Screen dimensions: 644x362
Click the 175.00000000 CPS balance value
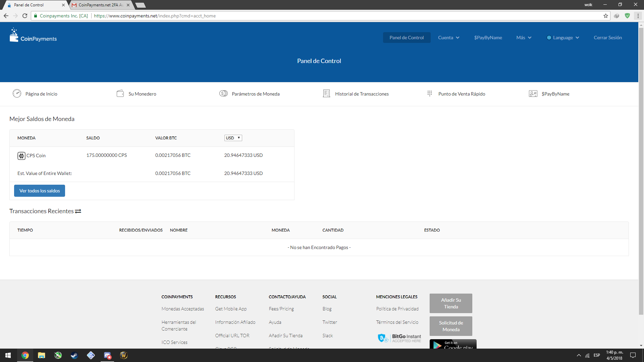click(x=106, y=155)
